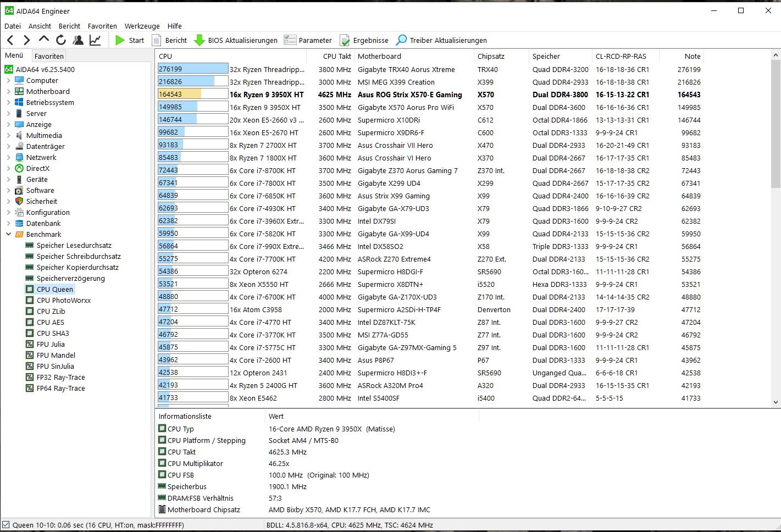Toggle the status bar checkbox beside Queen 10-10
The height and width of the screenshot is (532, 781).
pos(5,525)
